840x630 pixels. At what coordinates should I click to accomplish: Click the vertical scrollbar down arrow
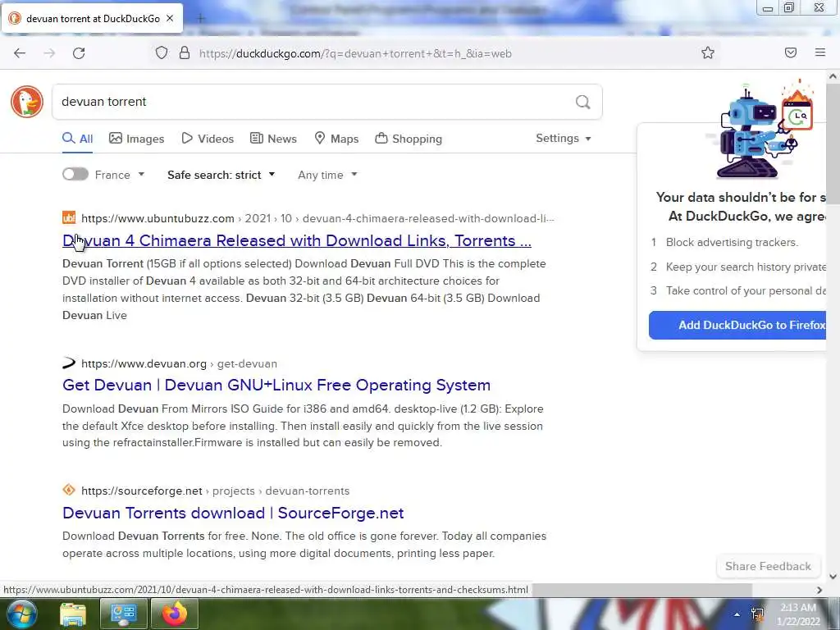(833, 577)
